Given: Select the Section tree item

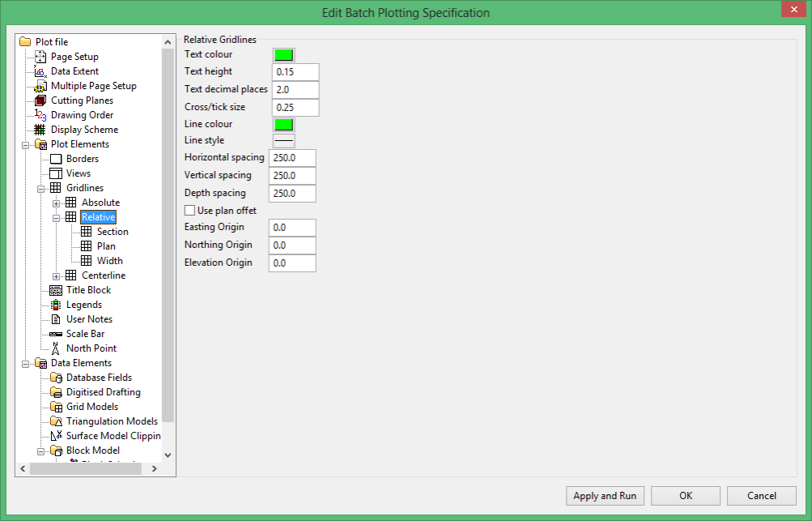Looking at the screenshot, I should (113, 232).
